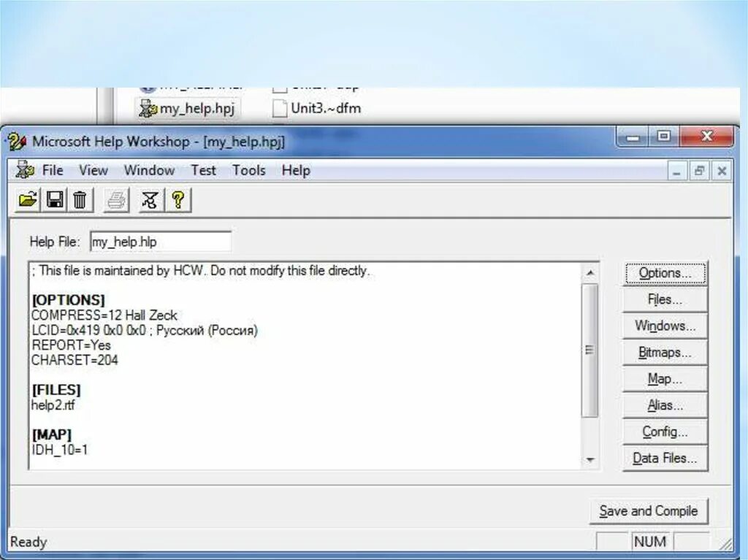The width and height of the screenshot is (748, 560).
Task: Open a file with the folder toolbar icon
Action: 28,199
